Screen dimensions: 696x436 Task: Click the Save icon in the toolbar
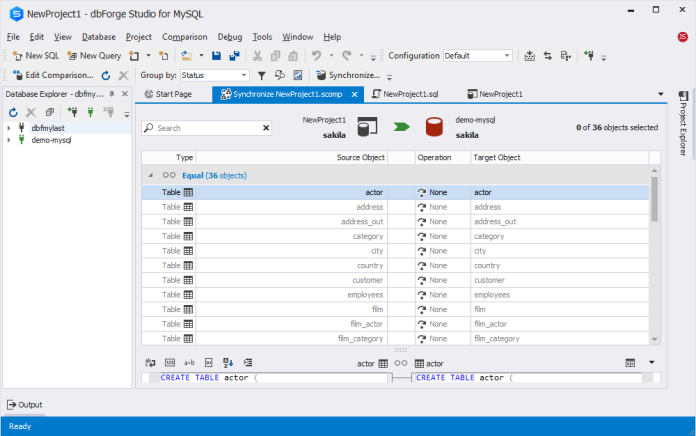tap(216, 56)
